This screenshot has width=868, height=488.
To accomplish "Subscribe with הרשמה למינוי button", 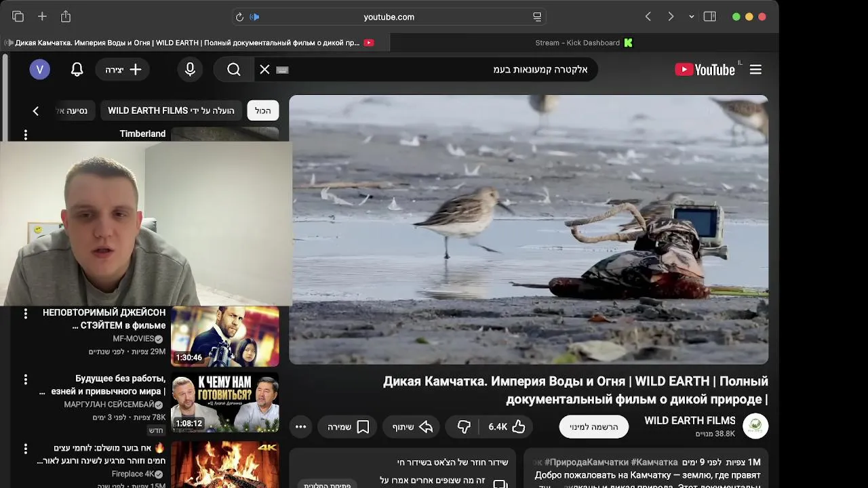I will [x=594, y=426].
